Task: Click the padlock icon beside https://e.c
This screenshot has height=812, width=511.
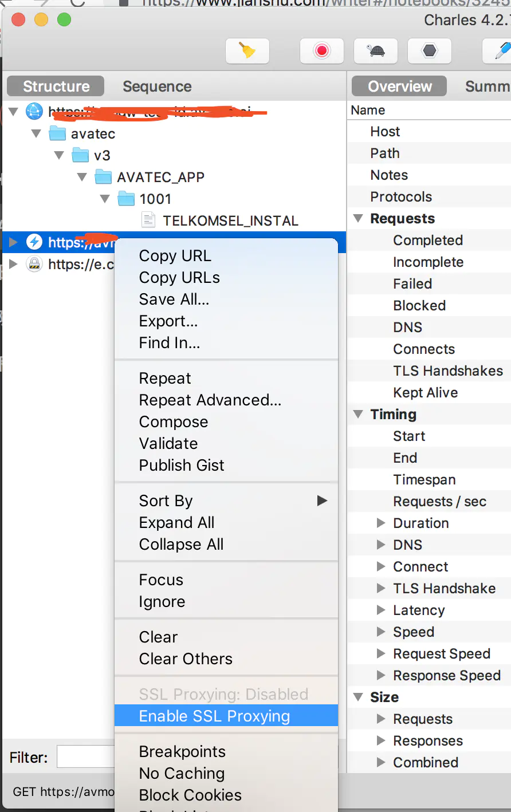Action: coord(34,263)
